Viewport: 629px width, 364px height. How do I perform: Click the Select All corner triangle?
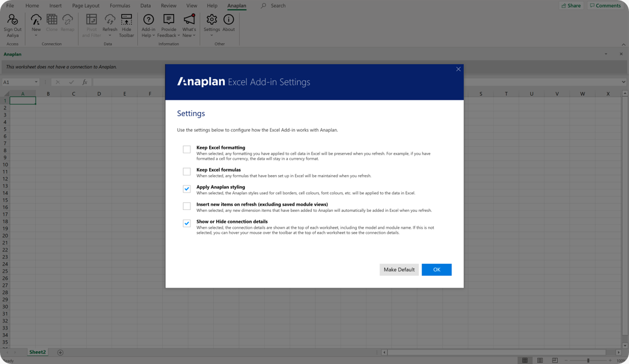click(x=6, y=94)
